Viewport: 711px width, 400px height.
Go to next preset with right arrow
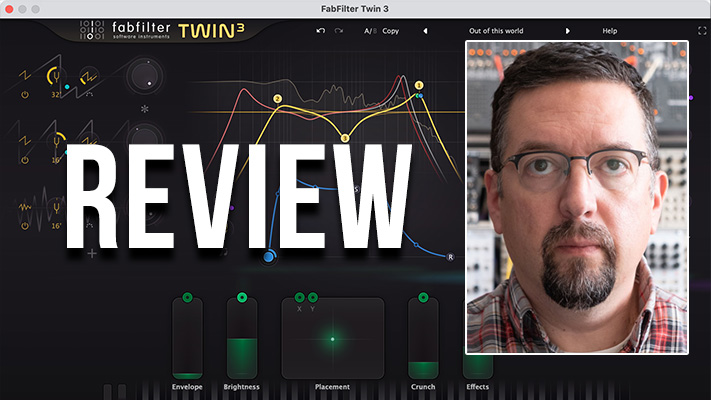(568, 31)
